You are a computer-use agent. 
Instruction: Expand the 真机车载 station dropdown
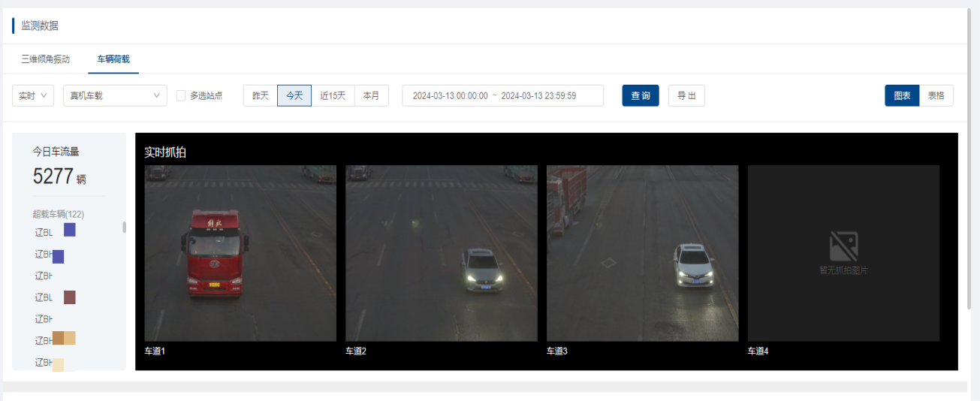[x=115, y=95]
